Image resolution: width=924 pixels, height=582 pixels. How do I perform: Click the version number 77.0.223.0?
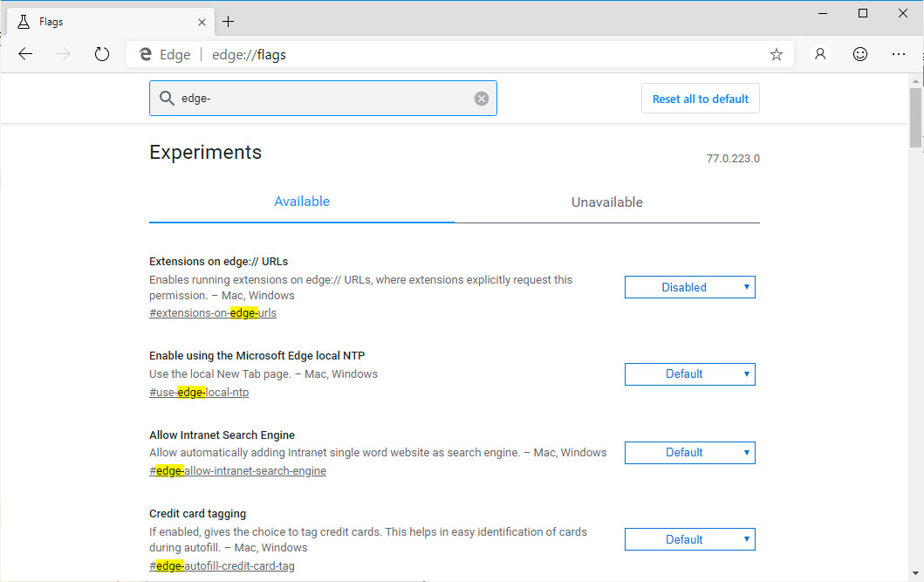(x=733, y=159)
